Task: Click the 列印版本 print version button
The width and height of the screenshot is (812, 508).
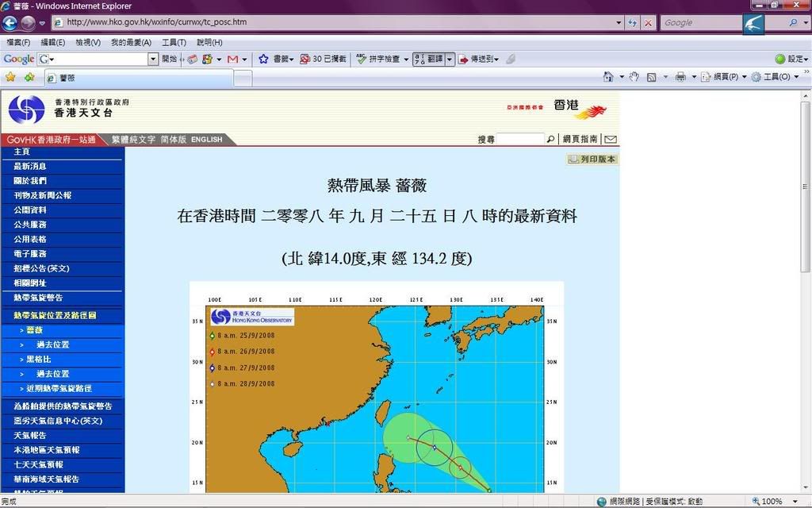Action: point(592,159)
